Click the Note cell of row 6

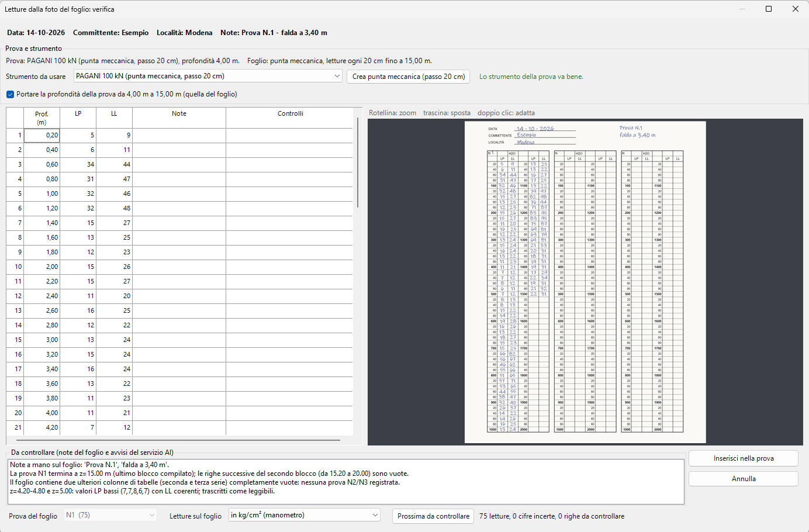(x=179, y=209)
